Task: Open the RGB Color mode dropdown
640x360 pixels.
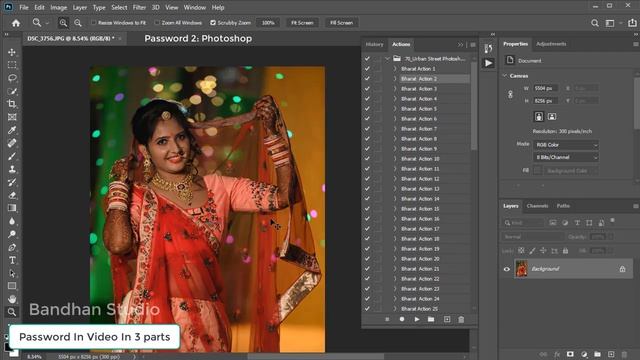Action: click(566, 145)
